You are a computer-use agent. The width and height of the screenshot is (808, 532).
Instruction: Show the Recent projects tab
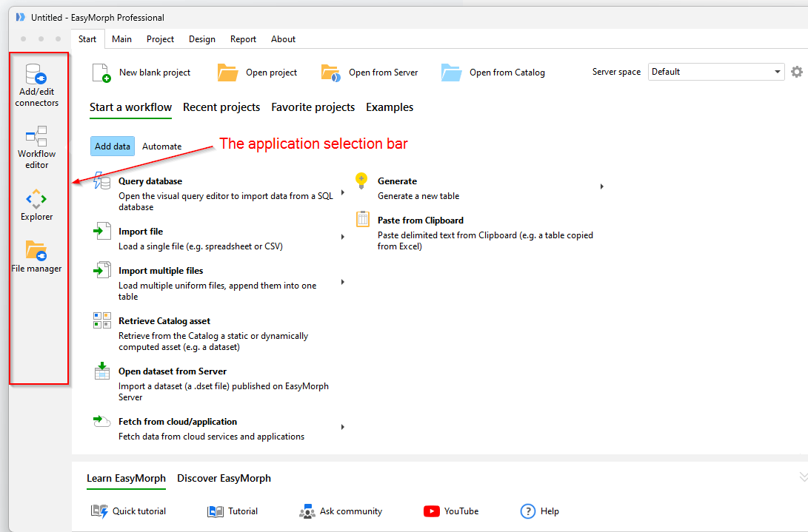(x=221, y=107)
